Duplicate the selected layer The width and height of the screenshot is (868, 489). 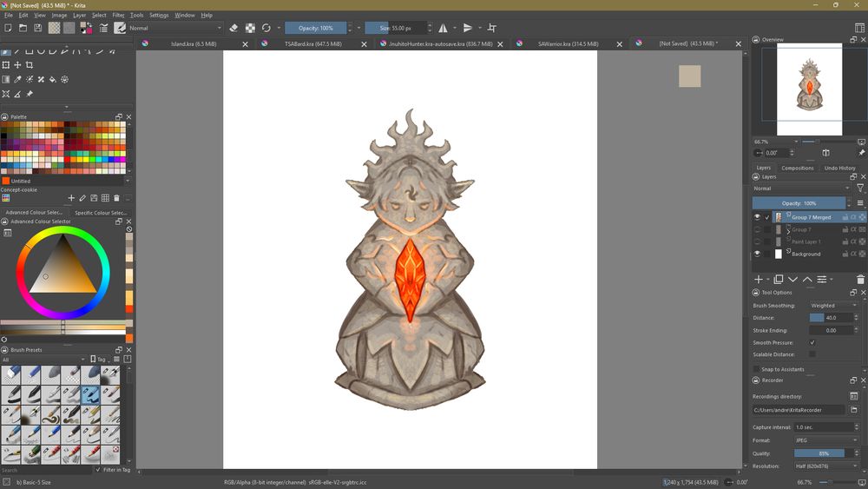(x=779, y=279)
